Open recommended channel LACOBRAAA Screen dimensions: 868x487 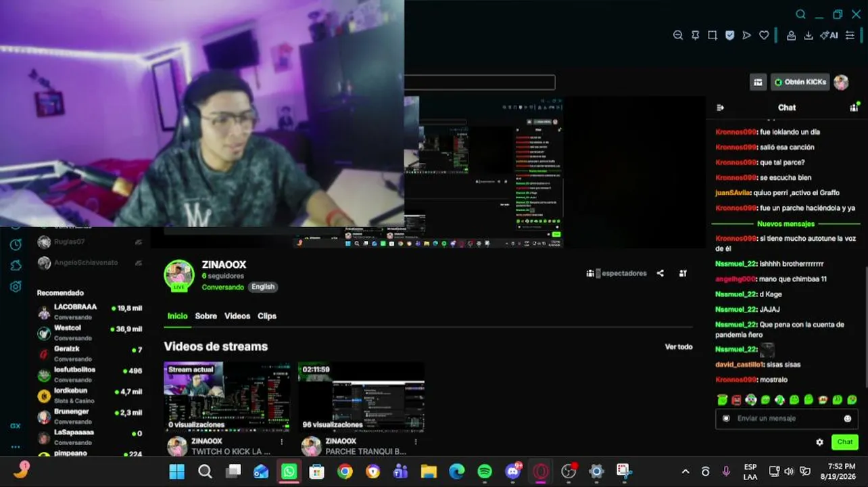click(89, 311)
